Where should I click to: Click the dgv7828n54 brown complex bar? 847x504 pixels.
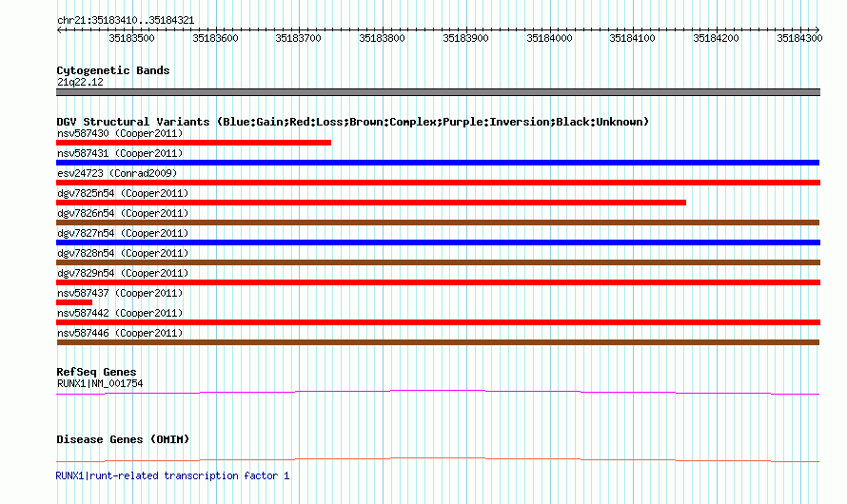438,262
